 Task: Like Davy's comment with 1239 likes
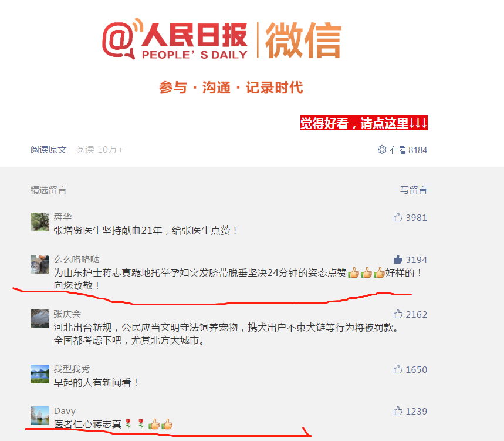coord(398,411)
